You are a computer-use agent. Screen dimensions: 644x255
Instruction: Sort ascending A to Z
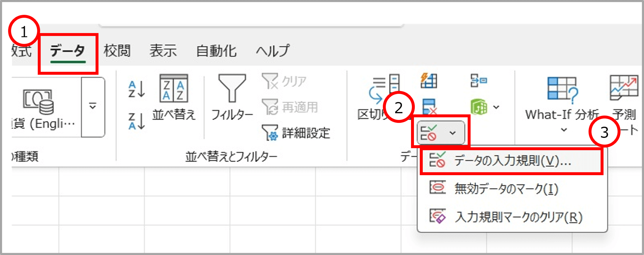click(137, 89)
